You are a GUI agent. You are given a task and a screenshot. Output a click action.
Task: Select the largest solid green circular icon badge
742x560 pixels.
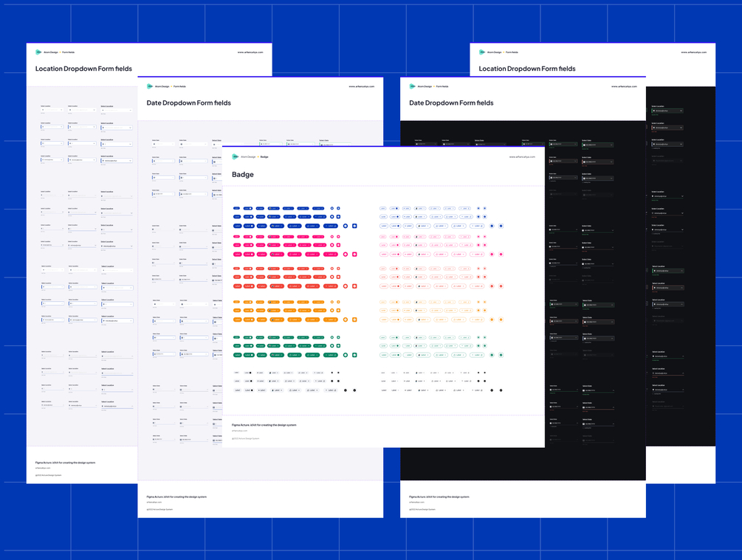(346, 355)
